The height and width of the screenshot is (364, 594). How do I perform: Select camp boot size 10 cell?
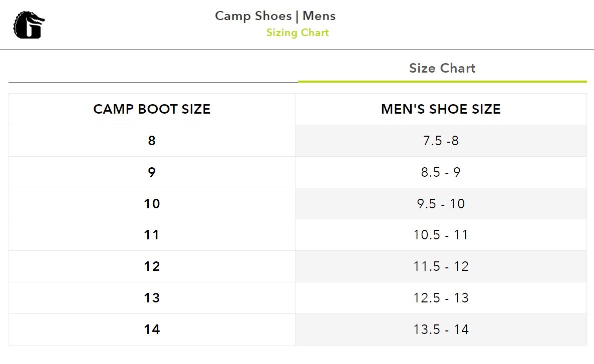pyautogui.click(x=152, y=204)
